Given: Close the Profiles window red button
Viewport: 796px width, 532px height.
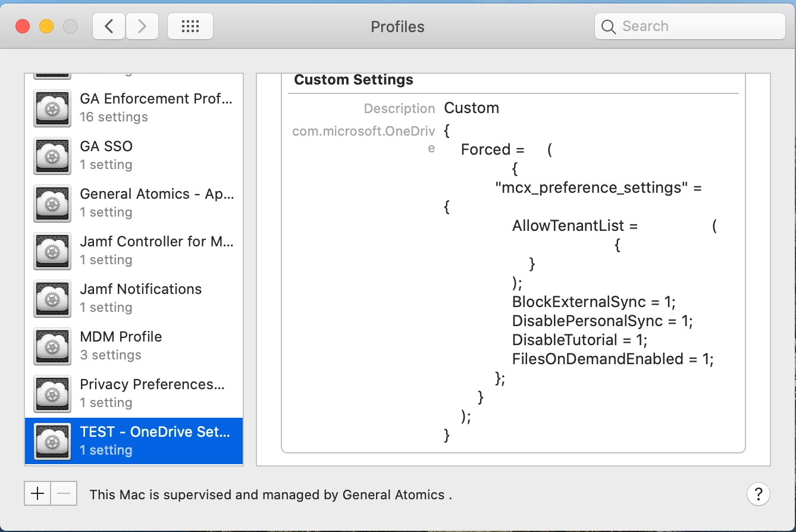Looking at the screenshot, I should 23,26.
